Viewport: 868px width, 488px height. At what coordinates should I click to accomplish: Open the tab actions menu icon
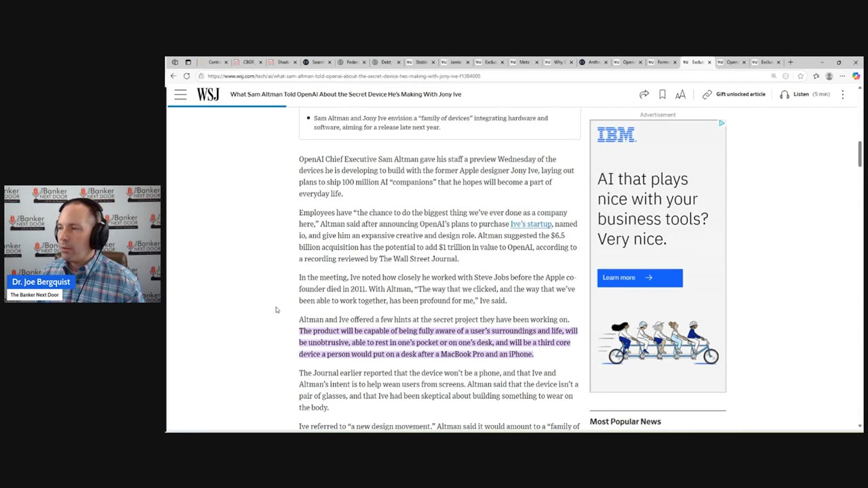tap(188, 62)
